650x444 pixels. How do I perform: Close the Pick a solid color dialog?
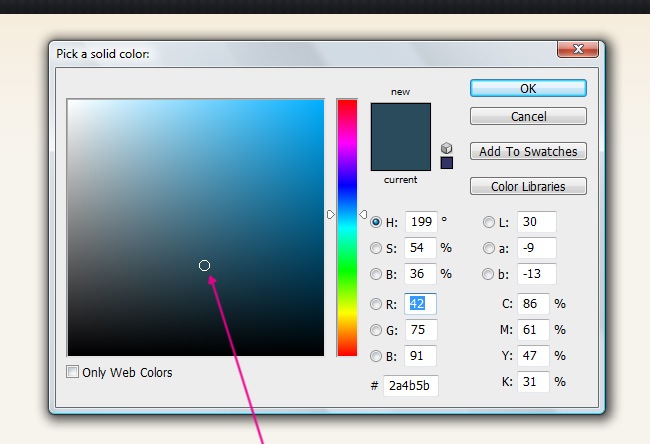(x=578, y=49)
